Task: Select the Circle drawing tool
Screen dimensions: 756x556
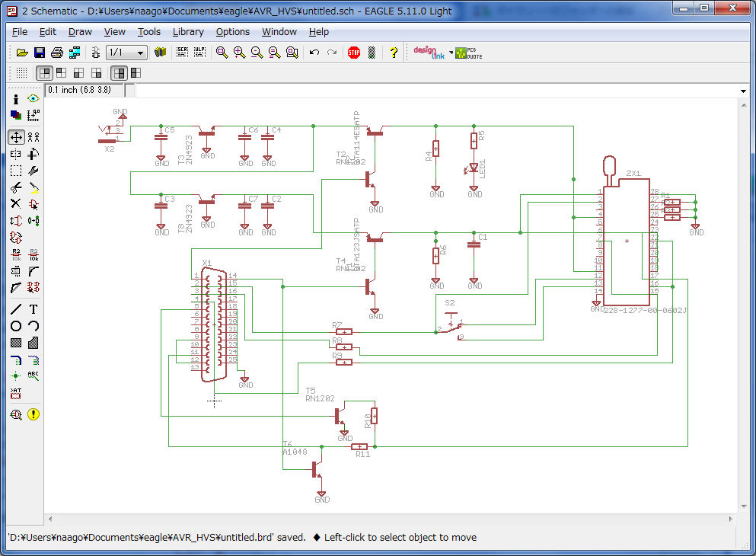Action: pos(16,326)
